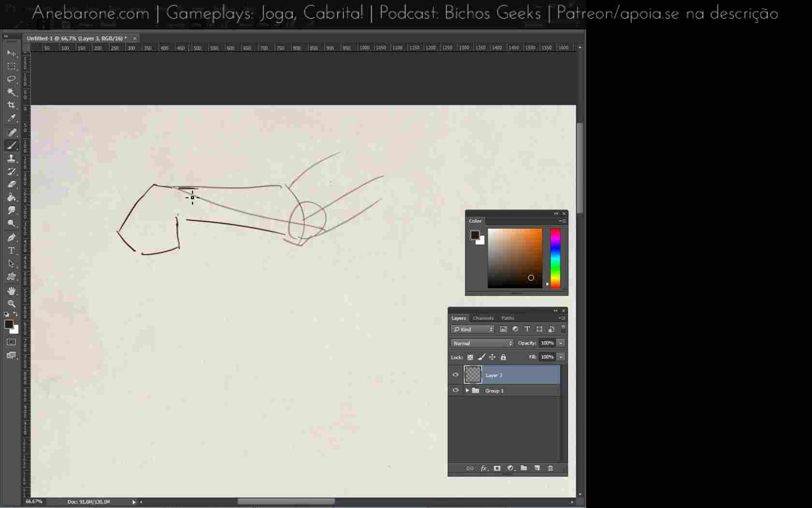
Task: Click the Color panel tab
Action: 475,221
